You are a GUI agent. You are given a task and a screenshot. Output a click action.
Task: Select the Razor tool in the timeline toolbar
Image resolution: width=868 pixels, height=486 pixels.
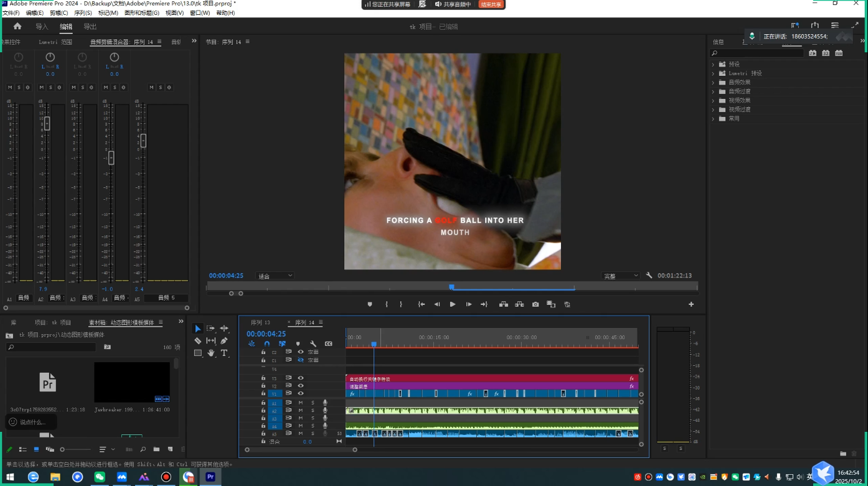coord(198,341)
